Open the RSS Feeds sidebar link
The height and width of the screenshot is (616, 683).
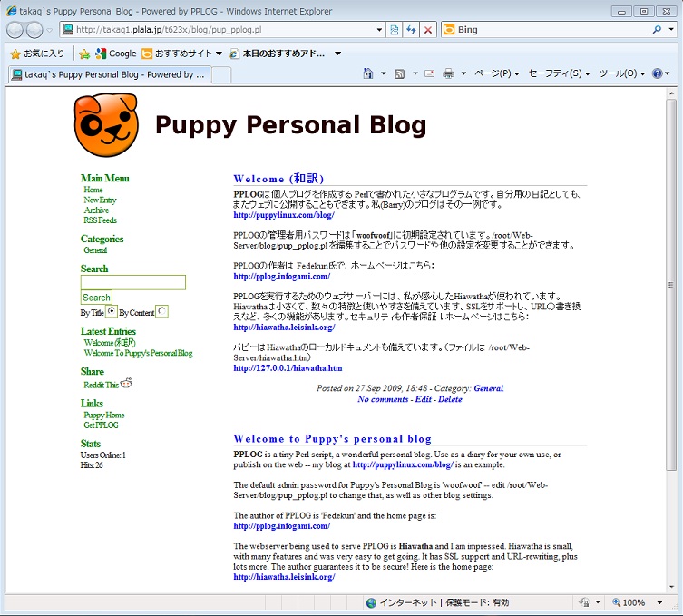[x=100, y=220]
